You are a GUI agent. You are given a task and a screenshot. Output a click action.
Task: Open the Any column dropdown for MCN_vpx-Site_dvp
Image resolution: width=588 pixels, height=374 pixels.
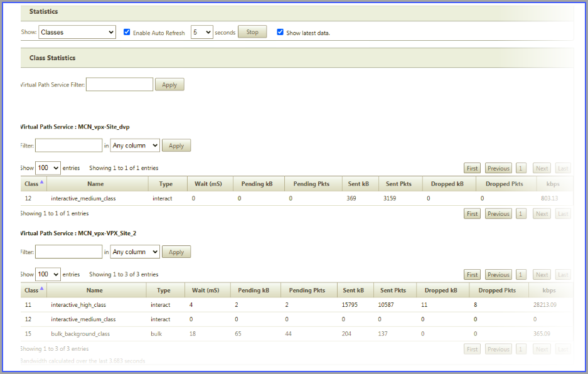135,146
